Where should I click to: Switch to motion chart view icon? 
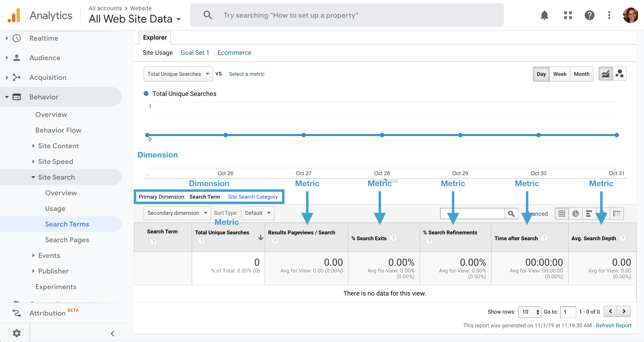point(619,74)
